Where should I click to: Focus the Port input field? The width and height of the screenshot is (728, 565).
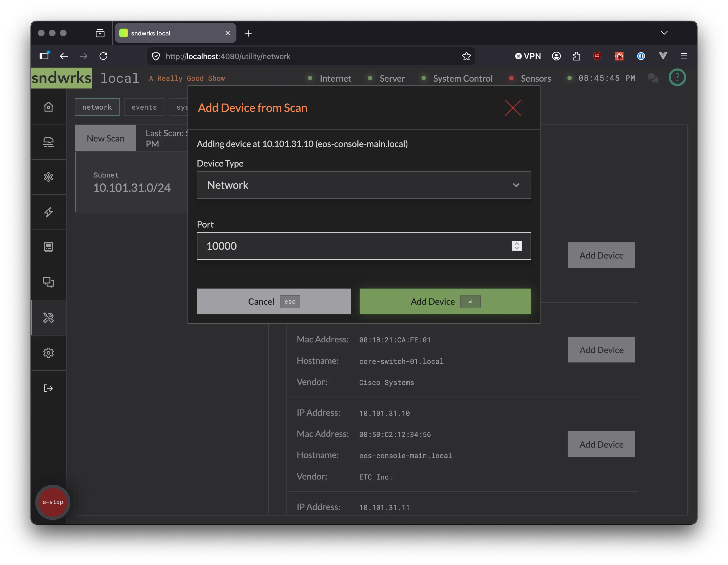pyautogui.click(x=364, y=246)
